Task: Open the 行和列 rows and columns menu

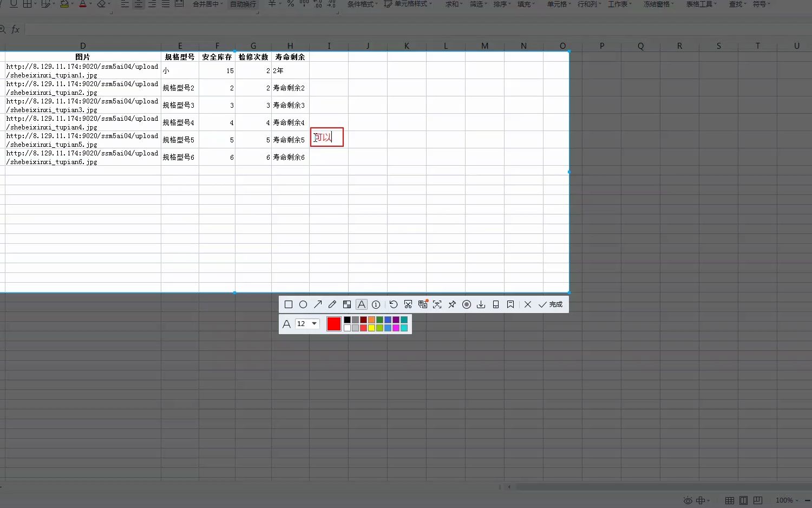Action: pos(589,4)
